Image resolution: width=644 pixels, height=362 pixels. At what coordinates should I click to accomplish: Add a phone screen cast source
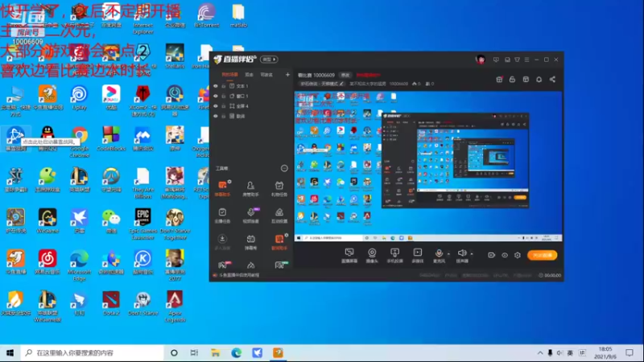click(x=394, y=255)
